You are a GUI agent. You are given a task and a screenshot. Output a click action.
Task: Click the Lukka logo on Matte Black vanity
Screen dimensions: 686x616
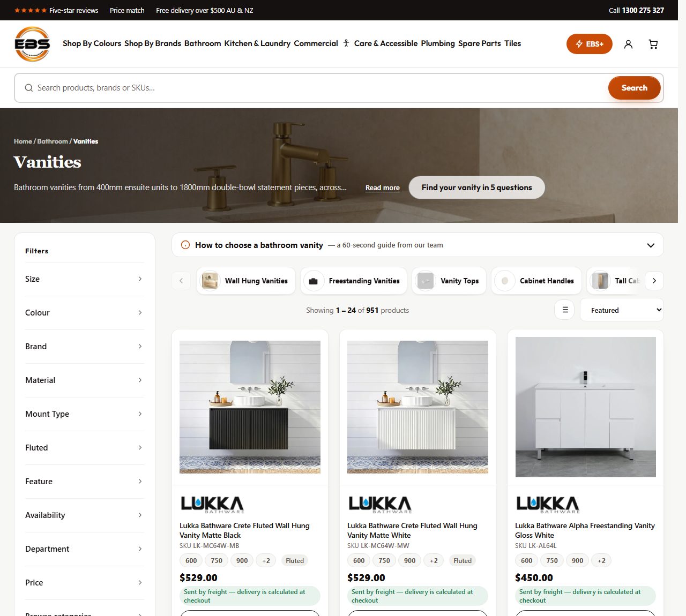coord(212,505)
